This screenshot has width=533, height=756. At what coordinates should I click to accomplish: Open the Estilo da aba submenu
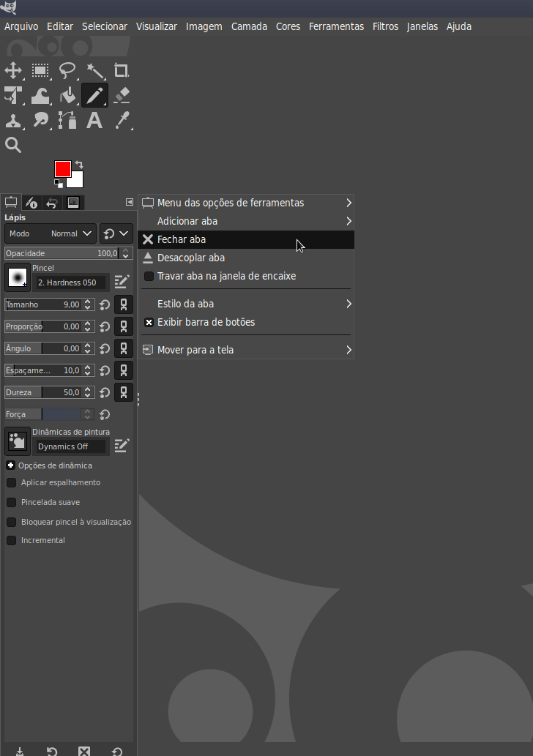tap(247, 304)
